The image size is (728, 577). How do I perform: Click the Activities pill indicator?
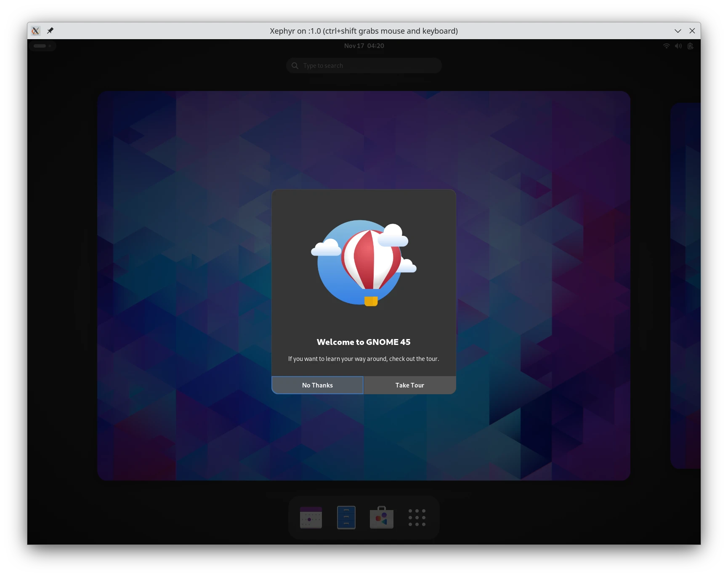click(42, 46)
